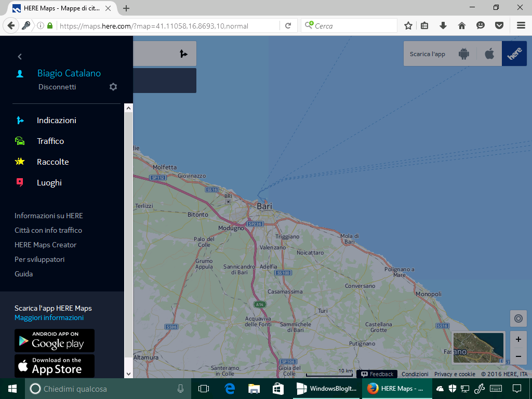
Task: Open Task View in taskbar
Action: (x=204, y=389)
